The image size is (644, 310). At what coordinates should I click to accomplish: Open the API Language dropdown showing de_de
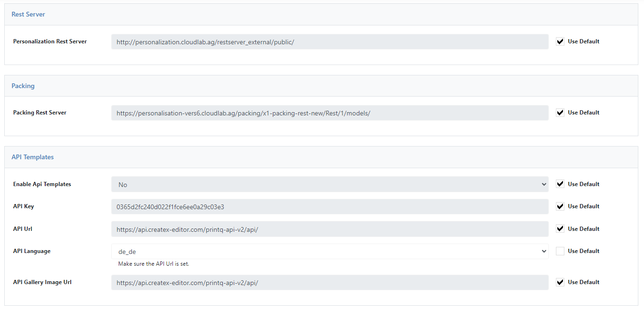[x=330, y=251]
